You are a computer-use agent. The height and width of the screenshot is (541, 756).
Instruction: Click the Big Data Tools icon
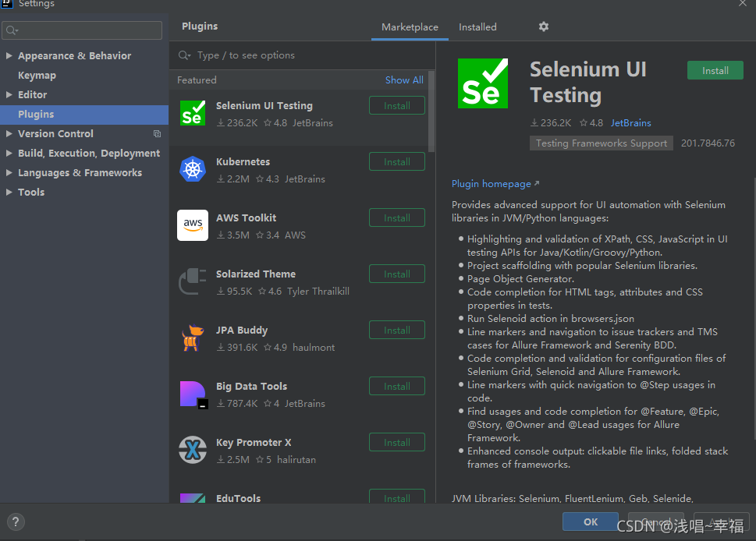pyautogui.click(x=192, y=394)
